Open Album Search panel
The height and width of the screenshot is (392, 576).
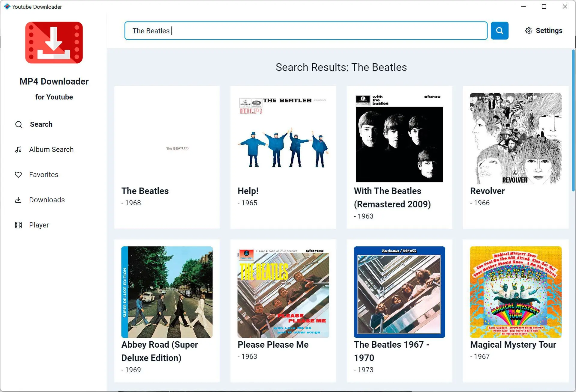pos(51,149)
